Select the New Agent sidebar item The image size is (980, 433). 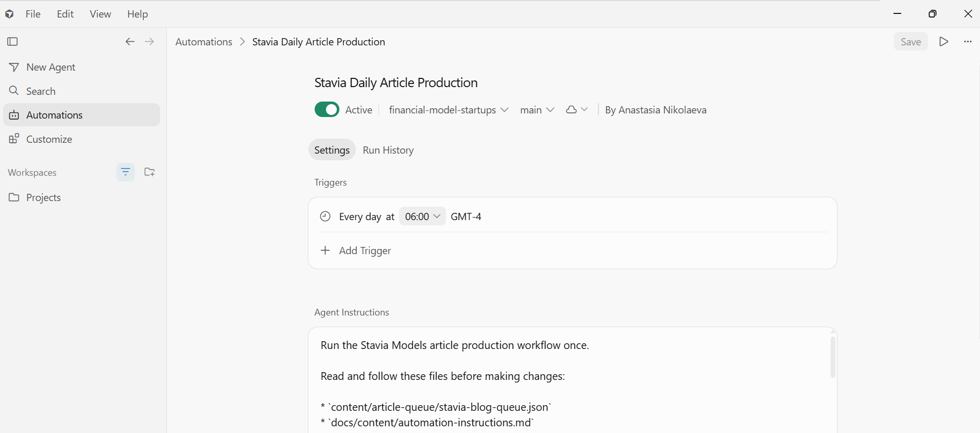click(81, 67)
